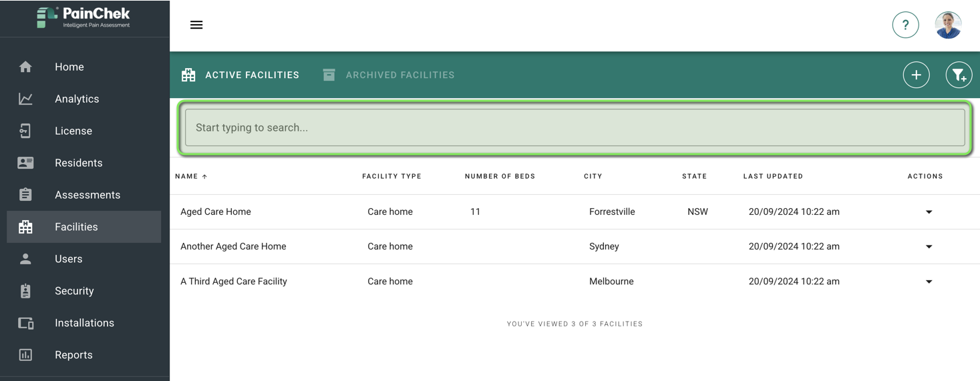Click the facility search input field
Image resolution: width=980 pixels, height=381 pixels.
(x=575, y=127)
